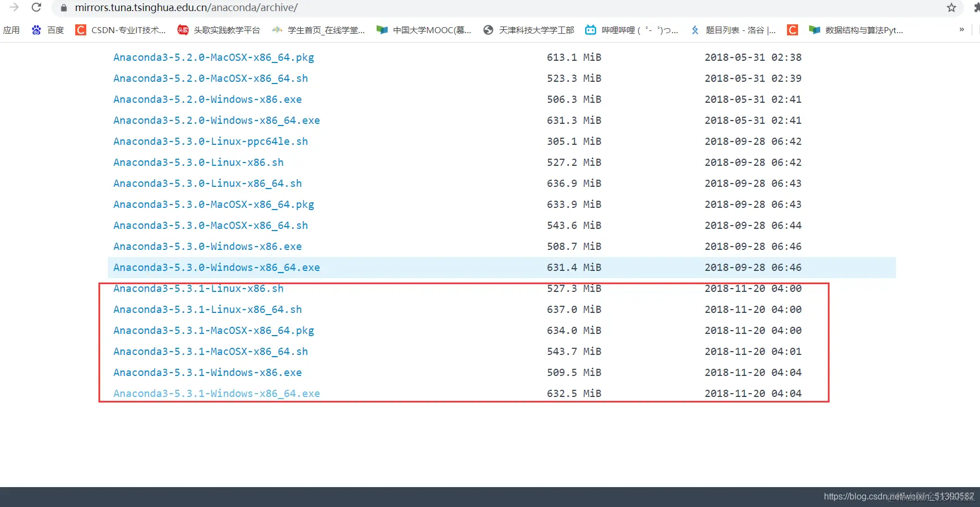The image size is (980, 507).
Task: Open the CSDN-专业IT技术 bookmark
Action: click(x=121, y=30)
